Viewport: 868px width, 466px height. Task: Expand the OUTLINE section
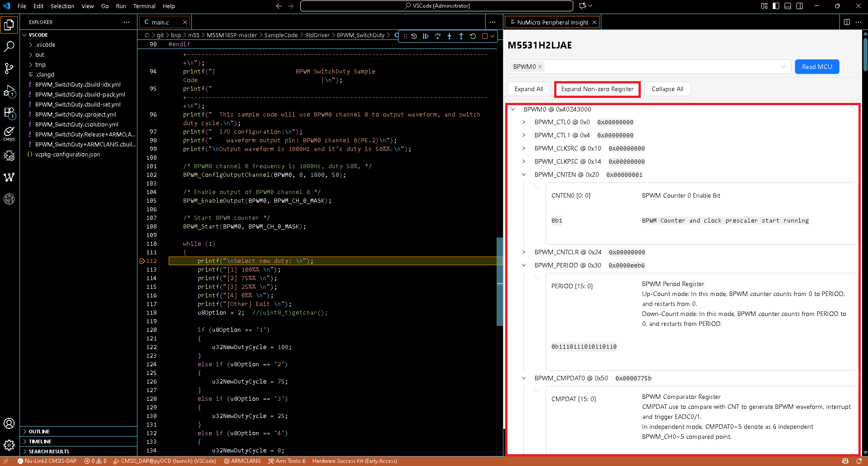(78, 432)
